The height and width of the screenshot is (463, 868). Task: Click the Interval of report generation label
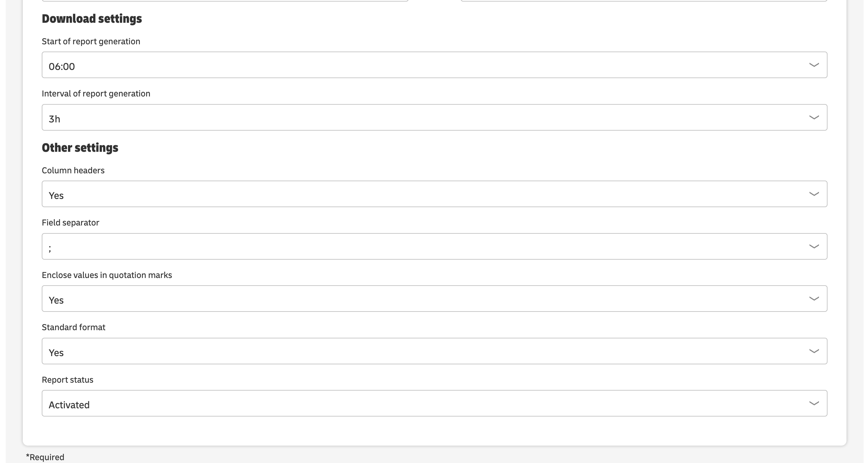pos(96,94)
